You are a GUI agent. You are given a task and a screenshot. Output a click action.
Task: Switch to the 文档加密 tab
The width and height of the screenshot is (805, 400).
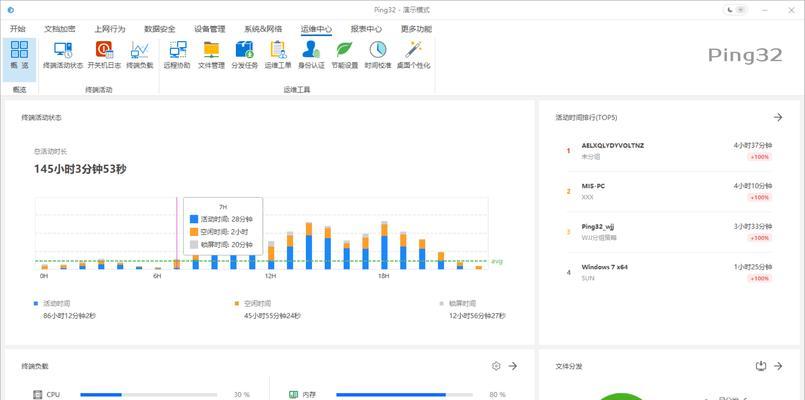pyautogui.click(x=60, y=29)
